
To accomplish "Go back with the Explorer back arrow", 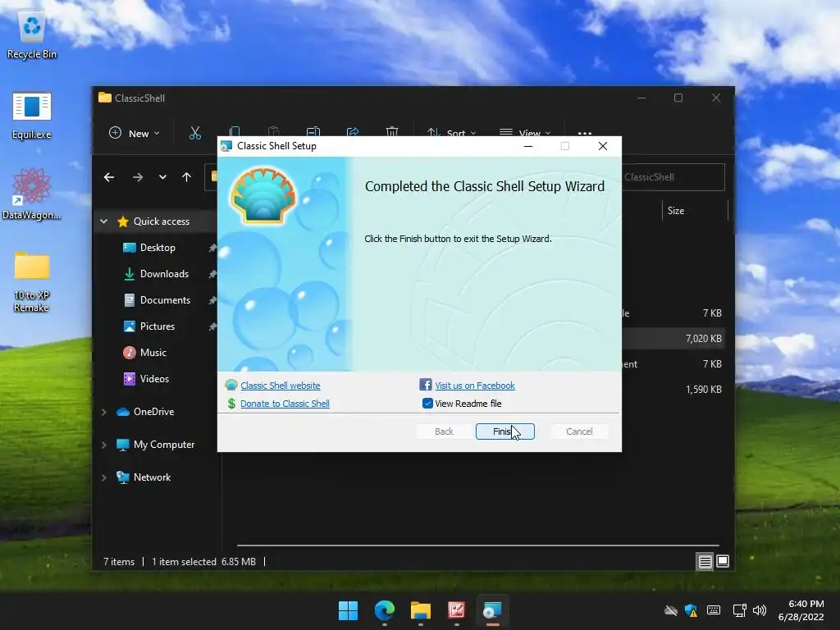I will [x=109, y=177].
